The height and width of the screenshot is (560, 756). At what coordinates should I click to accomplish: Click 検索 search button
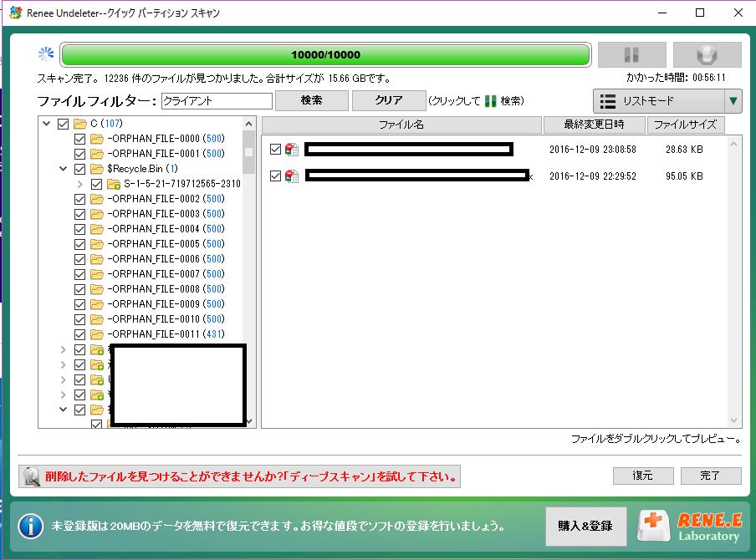311,100
